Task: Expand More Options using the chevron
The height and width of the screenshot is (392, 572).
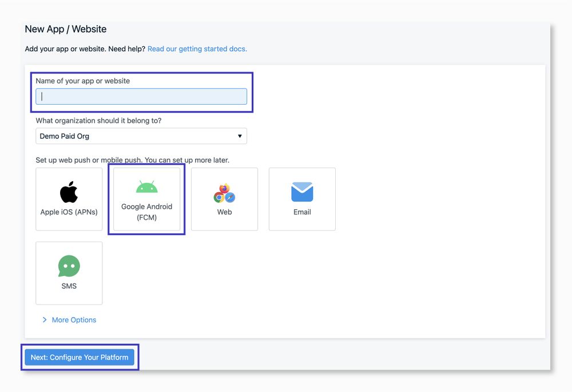Action: [x=45, y=320]
